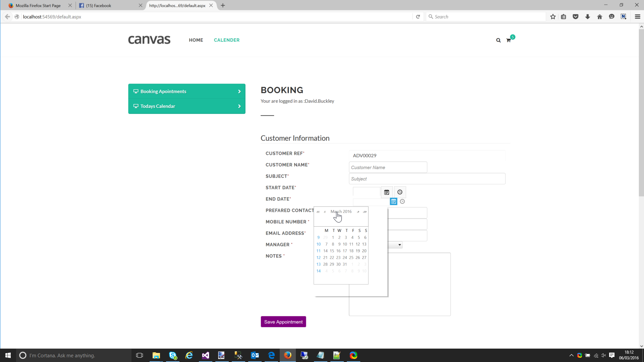
Task: Open the shopping cart icon
Action: (x=508, y=40)
